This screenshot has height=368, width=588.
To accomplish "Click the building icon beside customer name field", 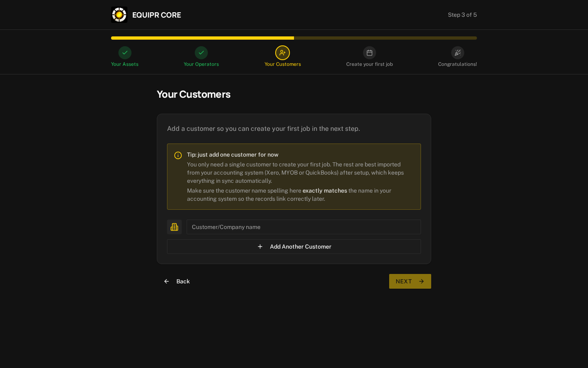I will 174,227.
